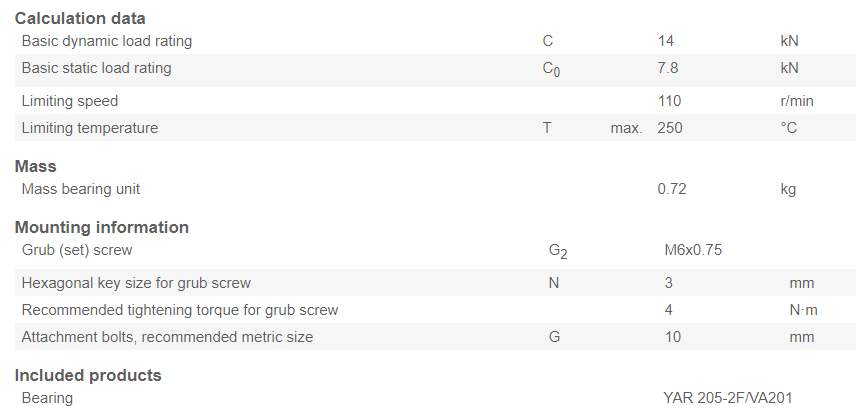Screen dimensions: 856x419
Task: Select Hexagonal key size for grub screw
Action: point(136,283)
